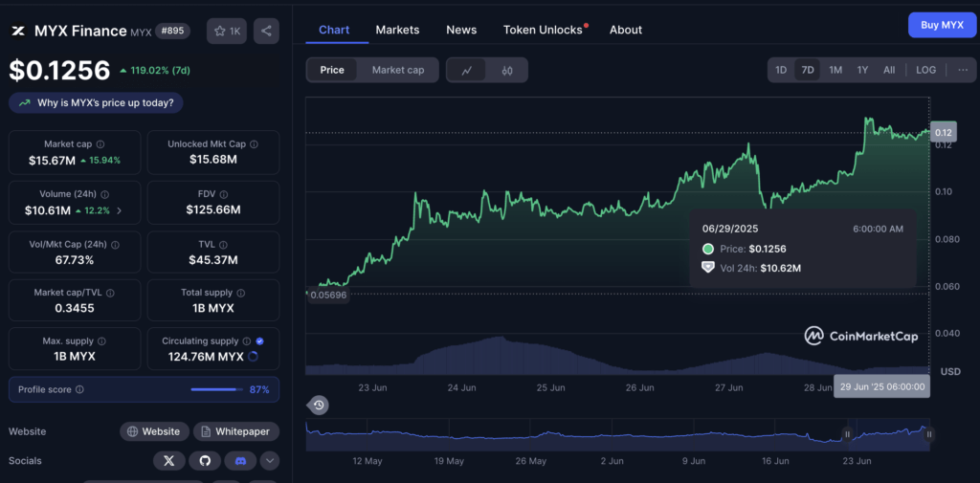Click the verified badge next to Circulating supply

point(260,341)
